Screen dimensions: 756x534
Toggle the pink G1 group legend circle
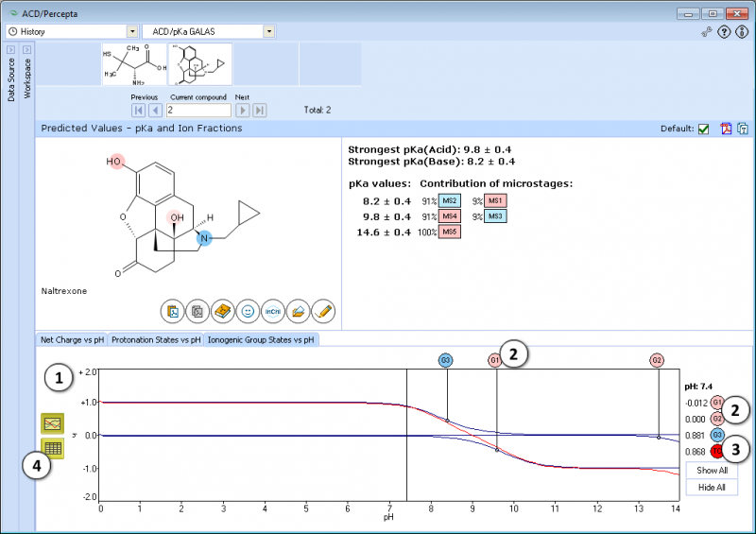717,403
